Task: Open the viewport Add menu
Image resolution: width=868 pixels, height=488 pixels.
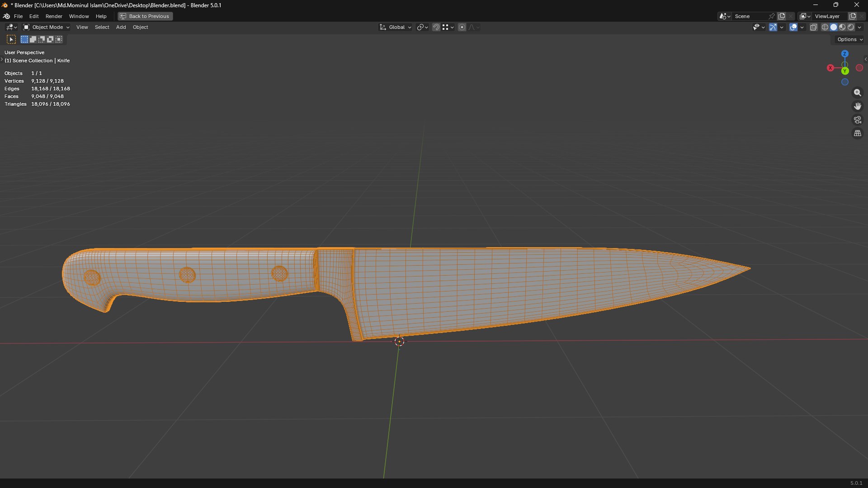Action: pos(121,27)
